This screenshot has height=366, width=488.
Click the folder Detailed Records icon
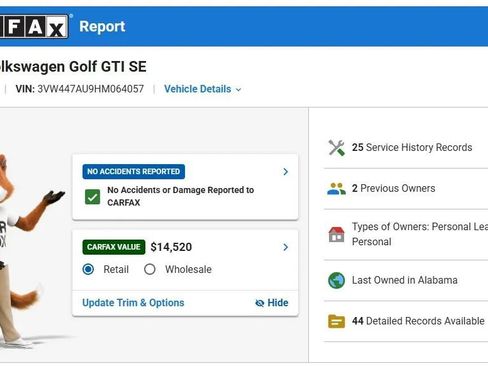coord(336,321)
